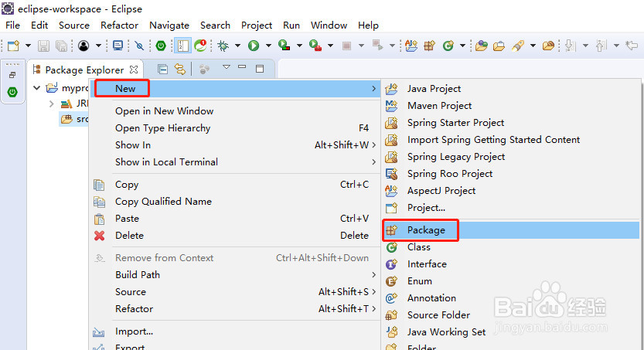The width and height of the screenshot is (644, 350).
Task: Click the Previous Annotation up-arrow icon
Action: (x=601, y=46)
